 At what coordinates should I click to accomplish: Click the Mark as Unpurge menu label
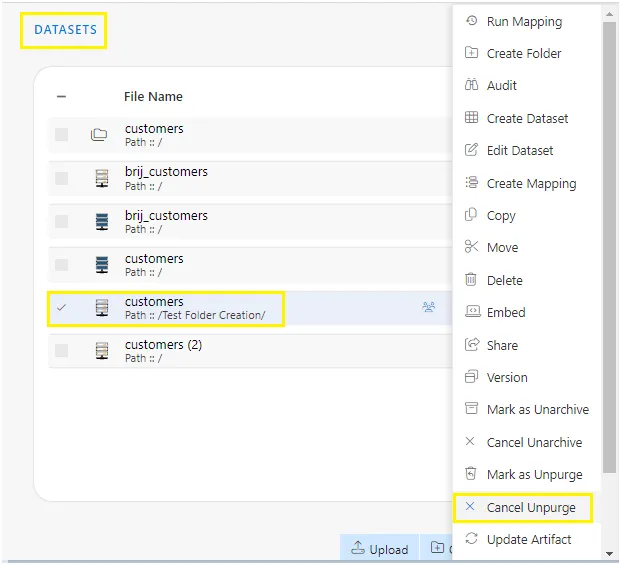click(534, 474)
